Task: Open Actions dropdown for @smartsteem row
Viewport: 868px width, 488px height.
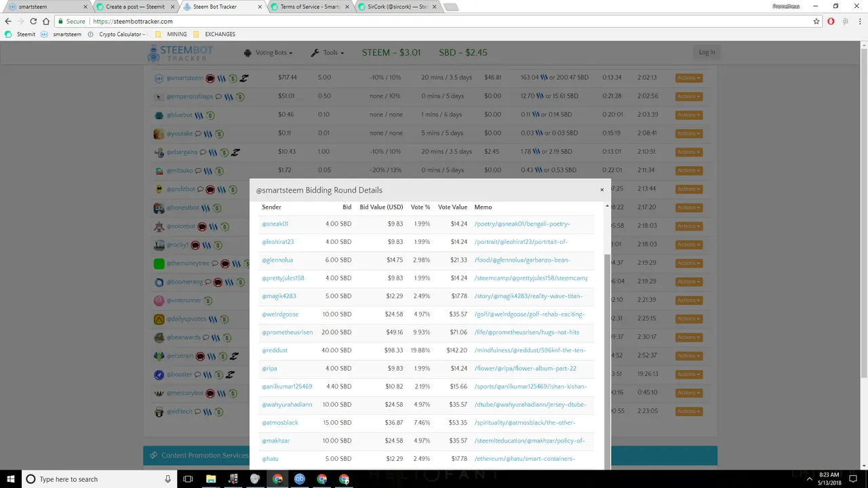Action: (688, 78)
